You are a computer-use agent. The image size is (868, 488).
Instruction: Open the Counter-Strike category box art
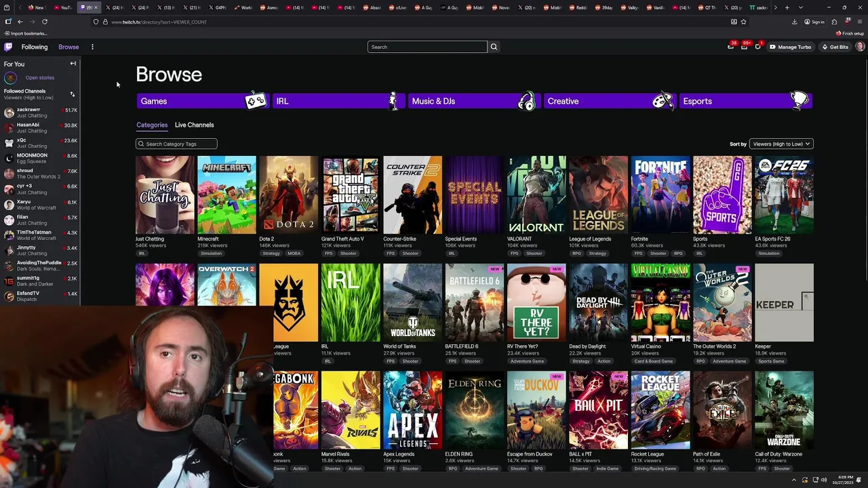[x=412, y=195]
